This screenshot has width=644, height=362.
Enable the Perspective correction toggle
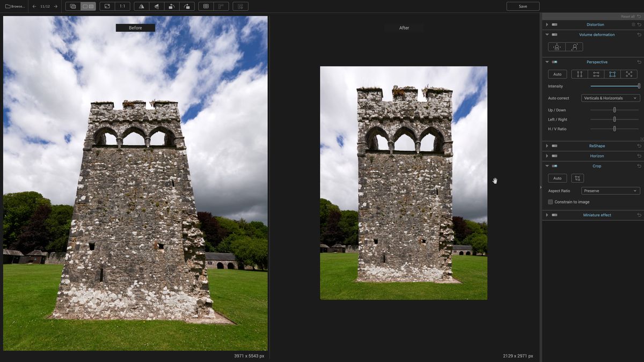pyautogui.click(x=554, y=62)
